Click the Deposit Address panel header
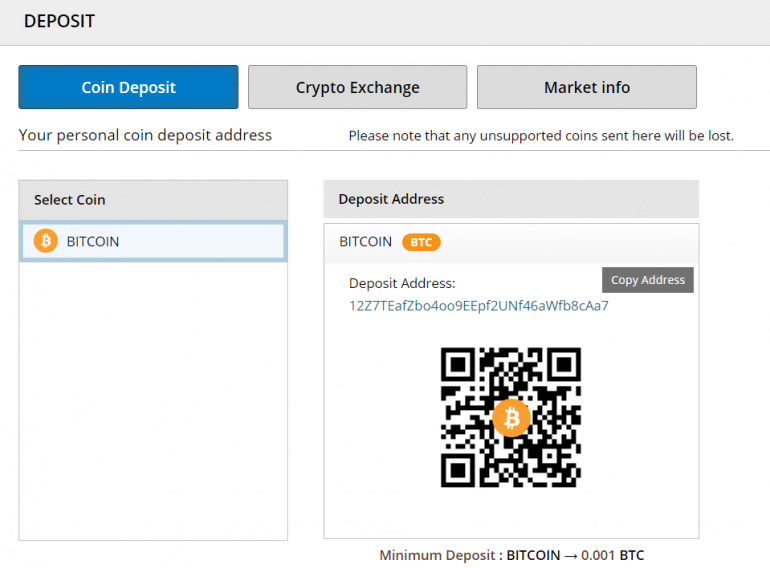 (511, 199)
